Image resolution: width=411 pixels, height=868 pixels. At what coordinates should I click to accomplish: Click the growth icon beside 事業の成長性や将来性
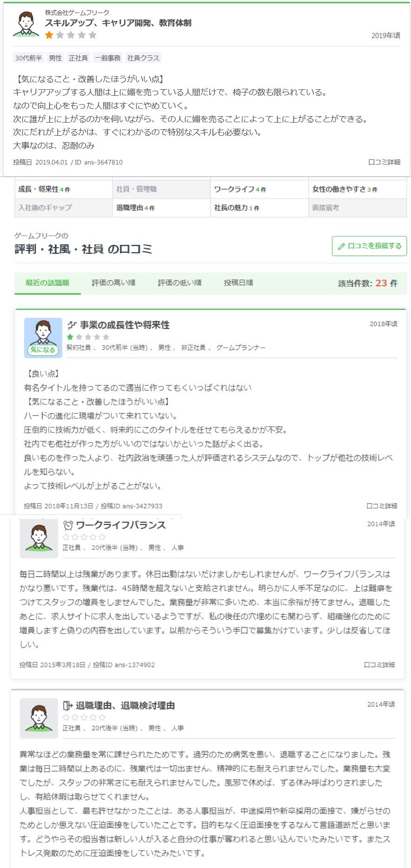[x=72, y=325]
